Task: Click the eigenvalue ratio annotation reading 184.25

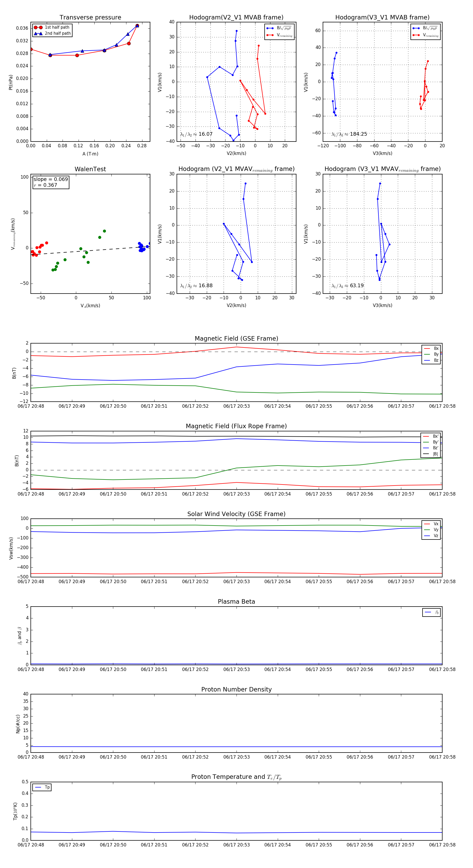Action: pos(349,134)
